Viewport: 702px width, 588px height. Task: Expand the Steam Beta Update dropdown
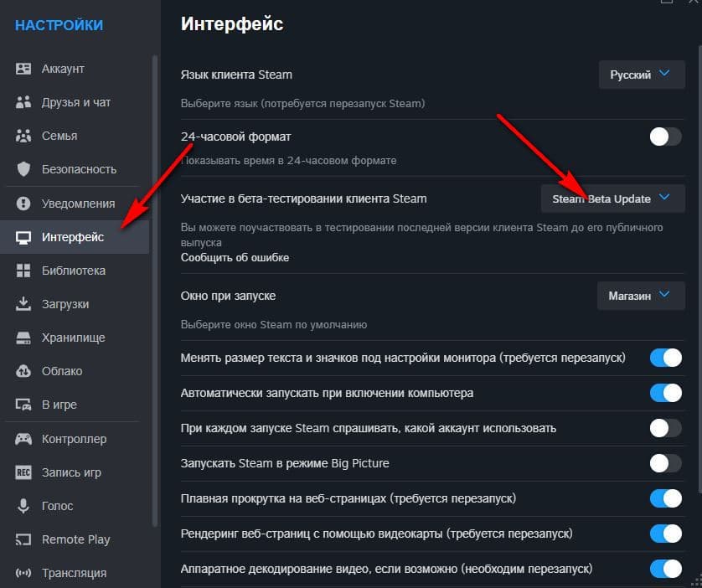(612, 199)
